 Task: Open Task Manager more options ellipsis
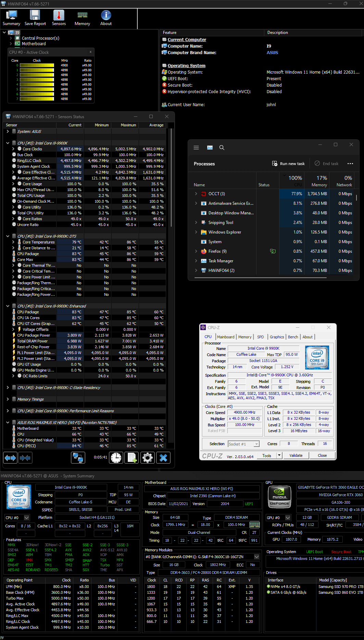[x=350, y=164]
